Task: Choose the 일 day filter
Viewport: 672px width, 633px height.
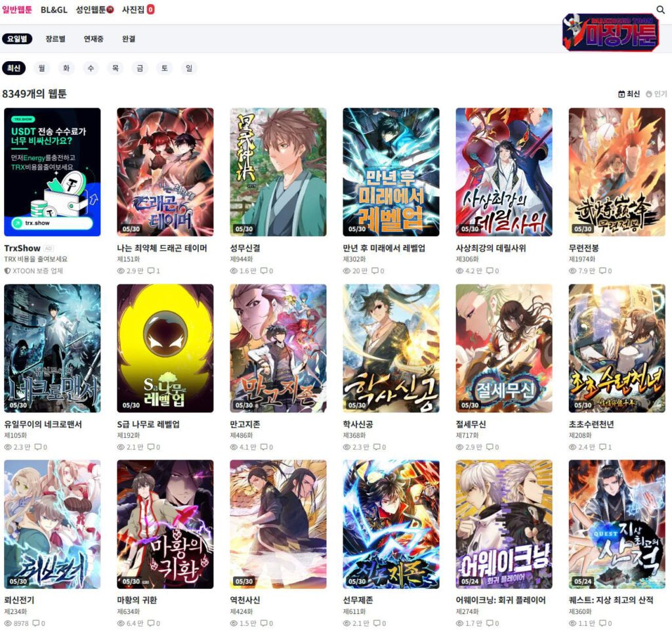Action: point(189,68)
